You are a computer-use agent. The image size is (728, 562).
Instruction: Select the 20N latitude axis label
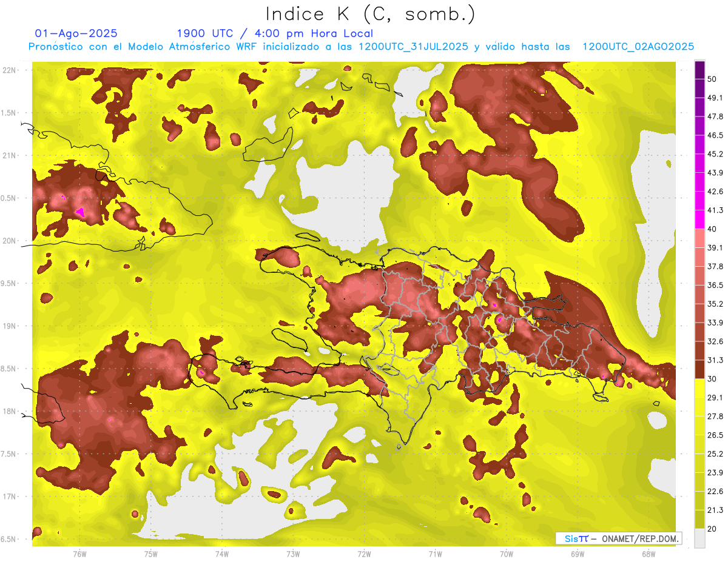click(8, 241)
